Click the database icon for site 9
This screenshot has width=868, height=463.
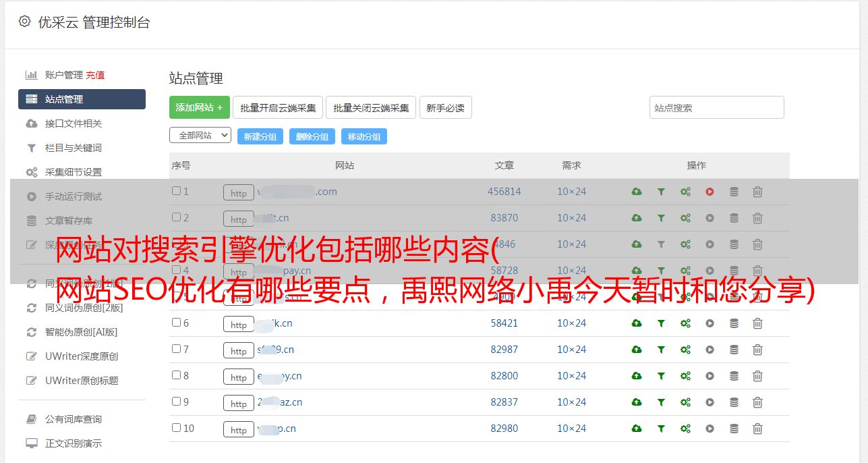734,402
